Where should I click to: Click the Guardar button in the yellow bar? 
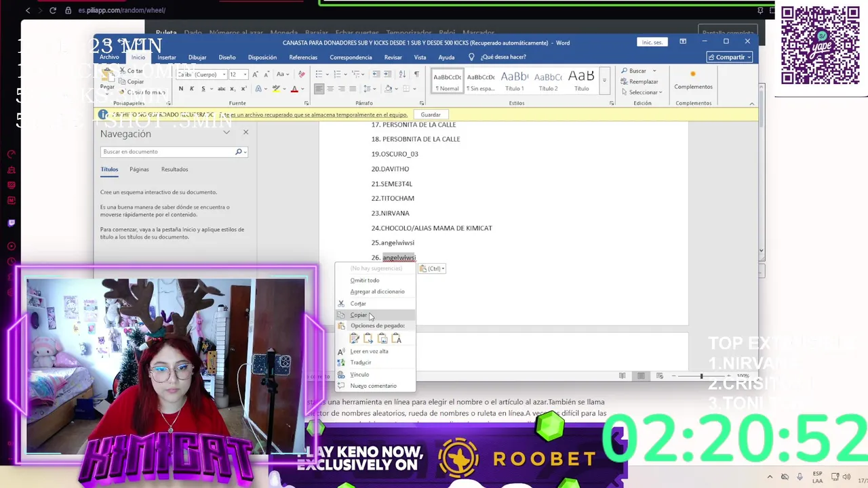click(x=431, y=115)
